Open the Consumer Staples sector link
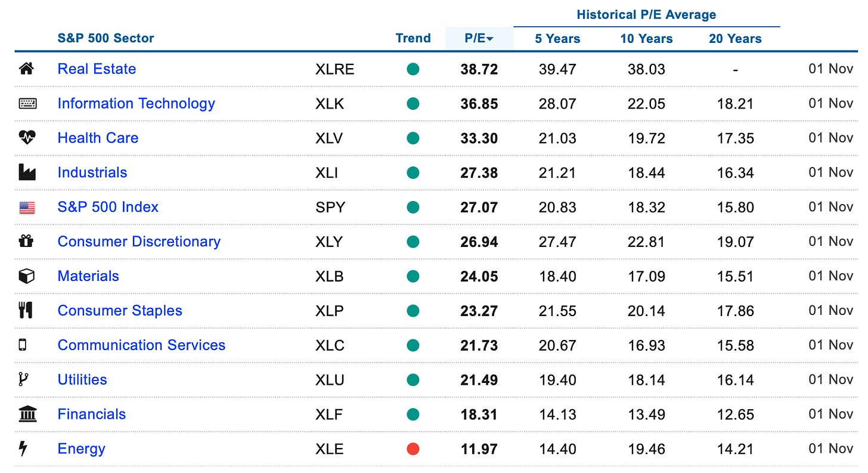 click(x=120, y=311)
